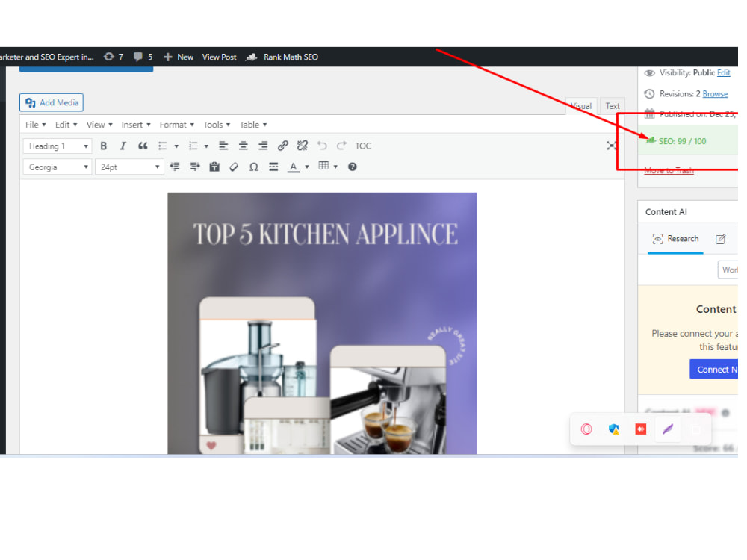Image resolution: width=747 pixels, height=560 pixels.
Task: Expand the table options arrow
Action: (336, 167)
